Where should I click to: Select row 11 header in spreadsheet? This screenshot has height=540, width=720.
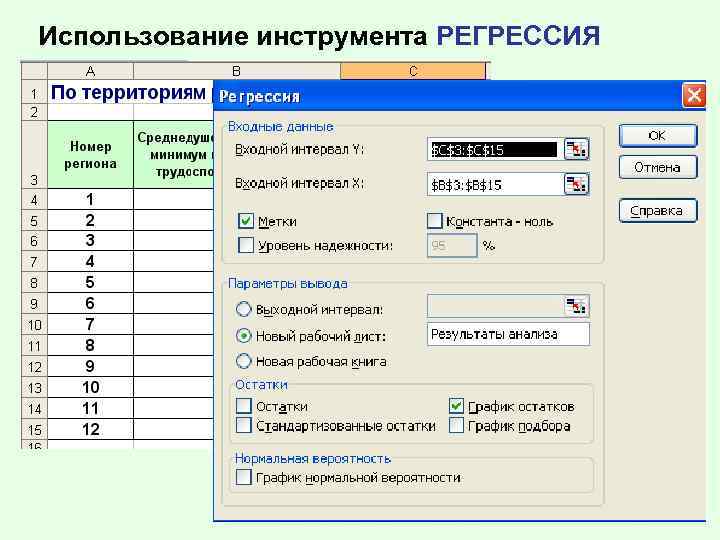(34, 345)
